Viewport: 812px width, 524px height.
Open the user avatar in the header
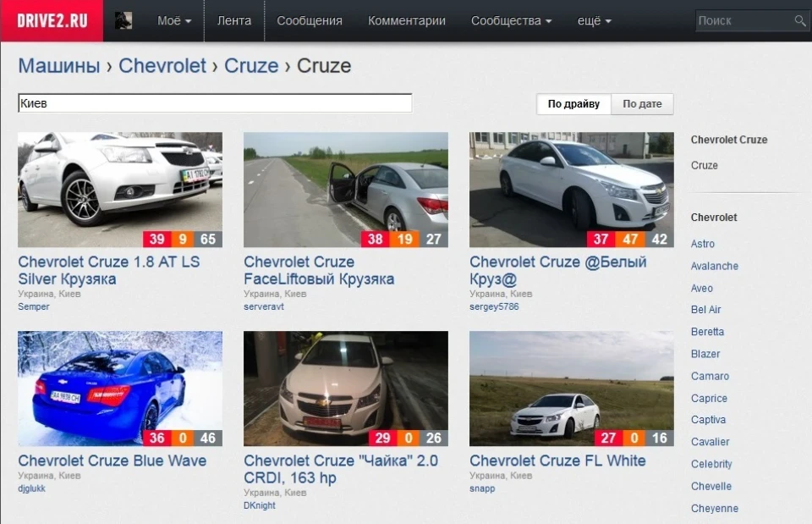[x=123, y=20]
